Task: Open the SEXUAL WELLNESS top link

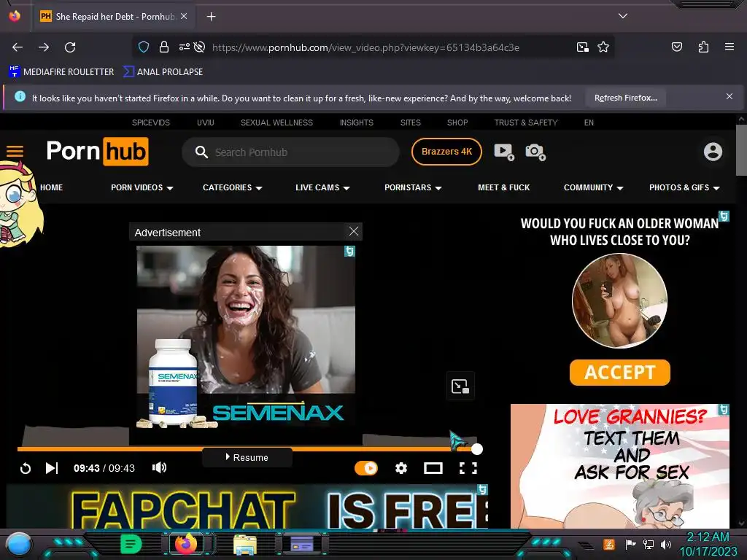Action: (x=276, y=122)
